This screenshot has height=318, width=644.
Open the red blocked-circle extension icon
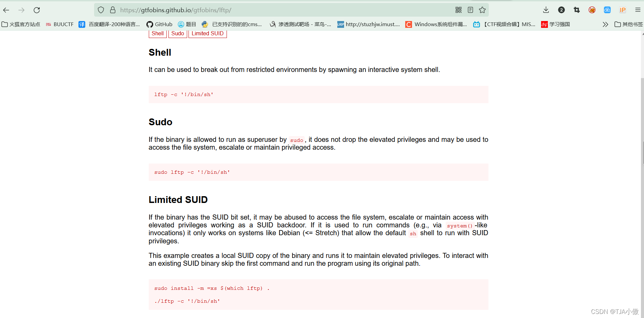point(592,10)
